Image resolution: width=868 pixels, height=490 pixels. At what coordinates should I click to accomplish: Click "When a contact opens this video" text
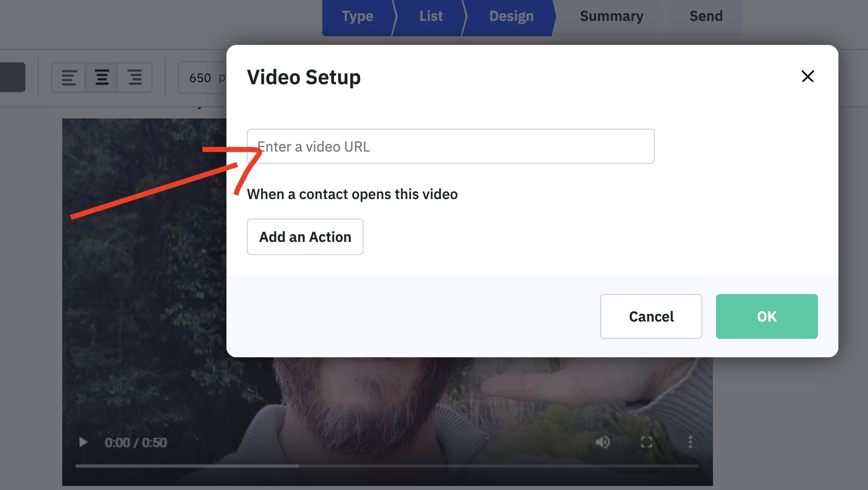352,194
